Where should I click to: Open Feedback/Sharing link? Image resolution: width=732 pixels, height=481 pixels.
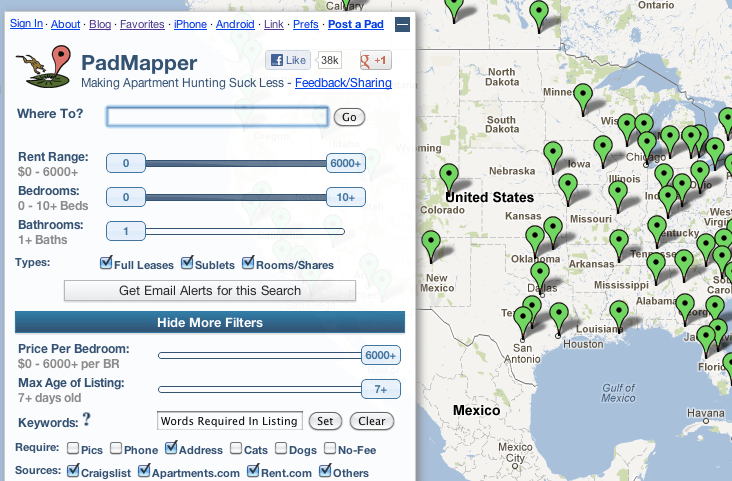[343, 83]
